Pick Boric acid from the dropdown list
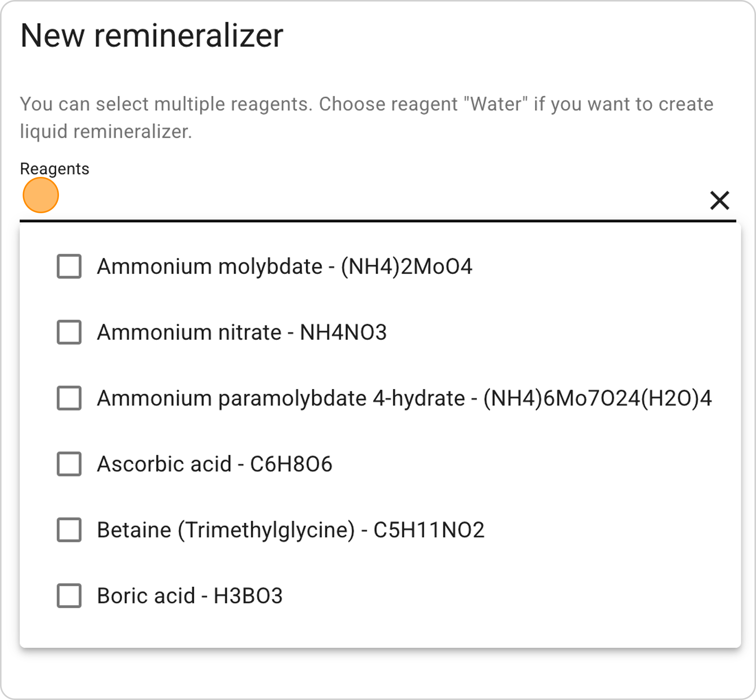The image size is (756, 700). [x=189, y=595]
